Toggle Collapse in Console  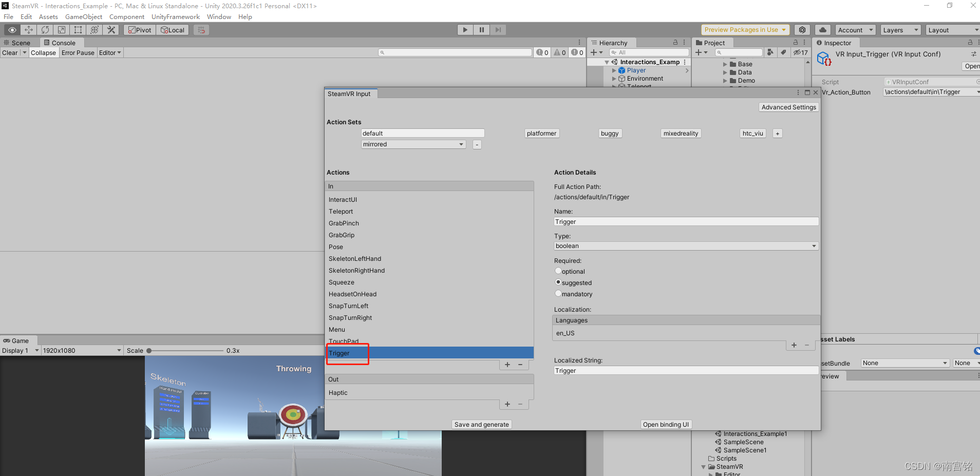point(43,52)
